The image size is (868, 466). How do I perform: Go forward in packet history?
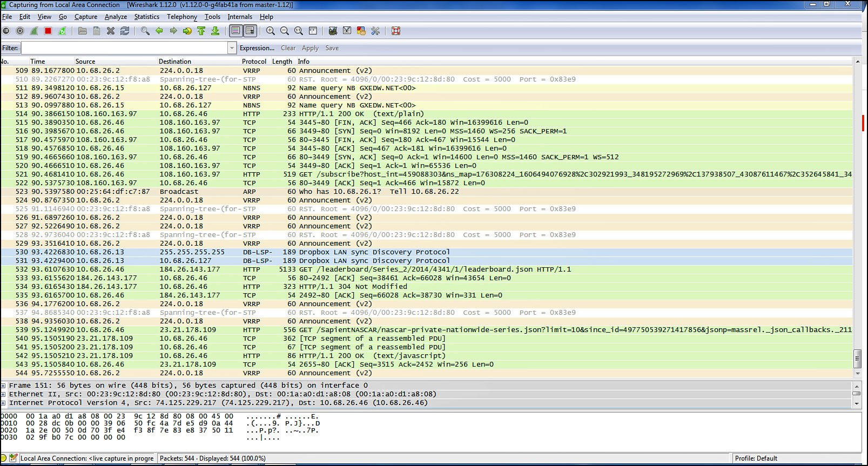click(173, 31)
